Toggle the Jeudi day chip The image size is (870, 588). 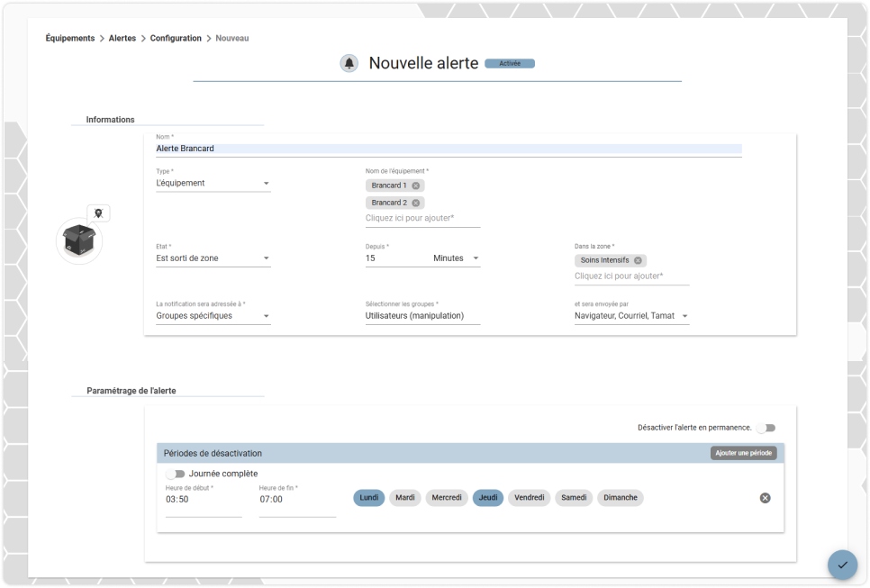point(488,498)
